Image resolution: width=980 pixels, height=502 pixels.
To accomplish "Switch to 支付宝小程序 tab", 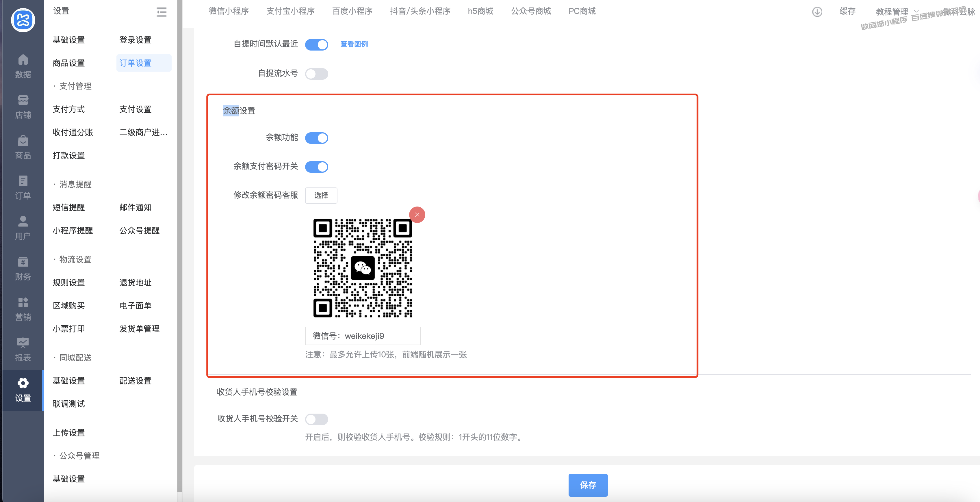I will [x=290, y=11].
